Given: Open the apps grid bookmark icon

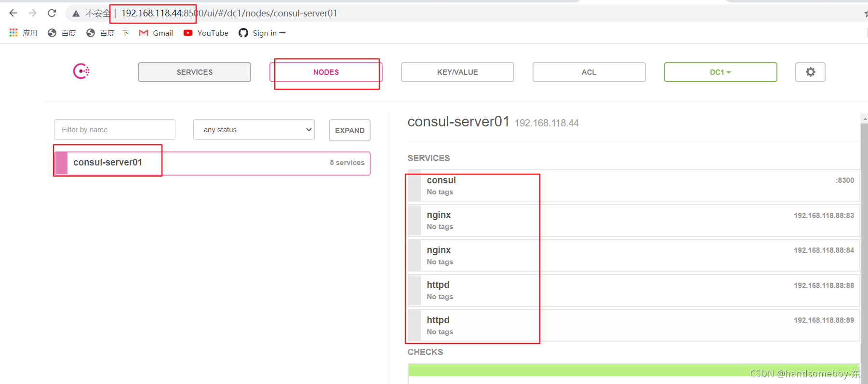Looking at the screenshot, I should [13, 32].
